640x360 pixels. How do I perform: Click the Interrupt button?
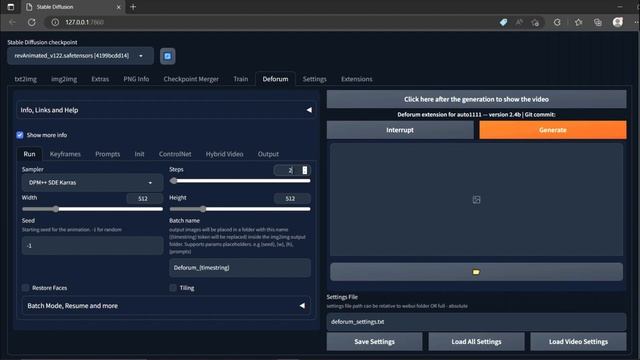click(x=400, y=130)
